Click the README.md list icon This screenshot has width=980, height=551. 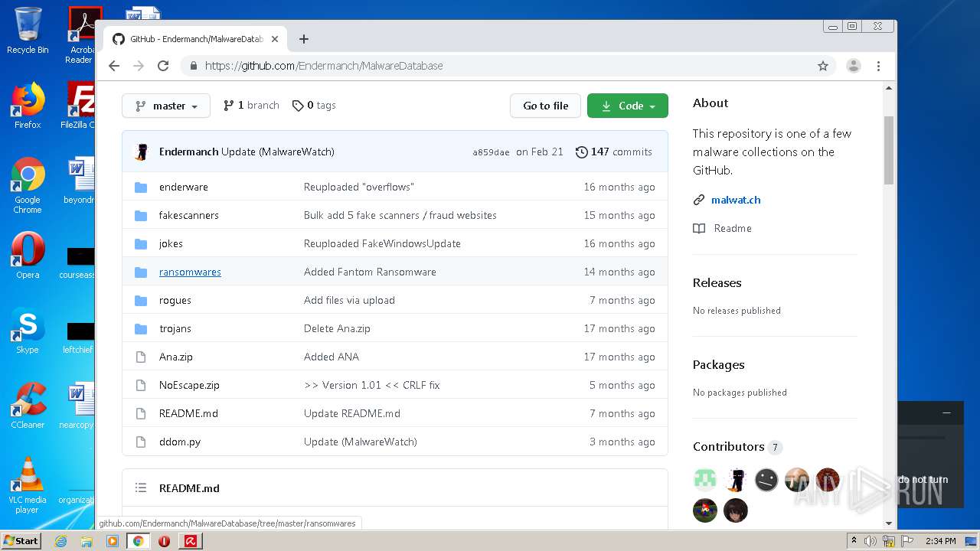(x=141, y=487)
